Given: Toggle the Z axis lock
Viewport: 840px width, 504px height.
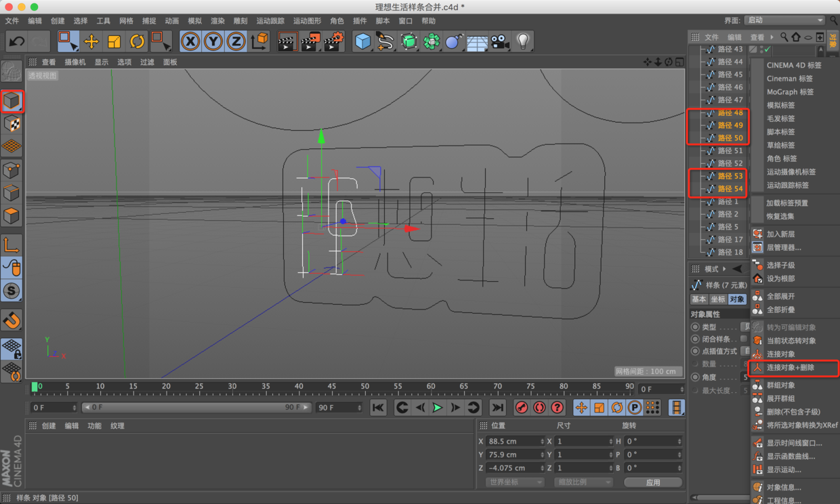Looking at the screenshot, I should (x=236, y=41).
